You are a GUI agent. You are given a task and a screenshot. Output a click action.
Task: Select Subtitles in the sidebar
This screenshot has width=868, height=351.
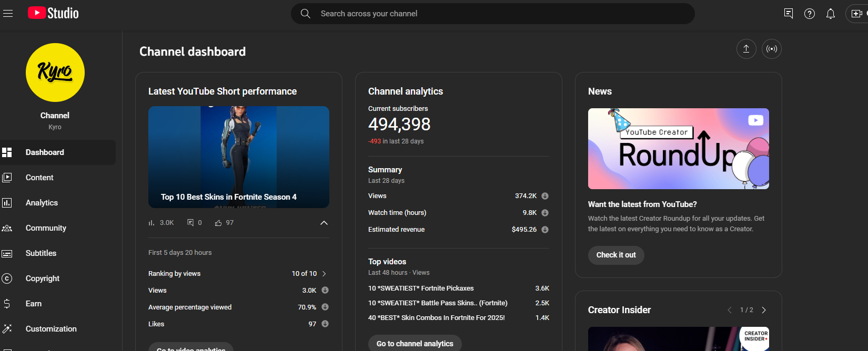58,253
